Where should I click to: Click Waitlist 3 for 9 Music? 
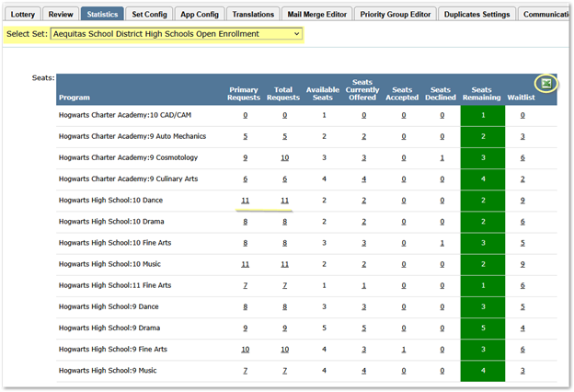(x=522, y=371)
